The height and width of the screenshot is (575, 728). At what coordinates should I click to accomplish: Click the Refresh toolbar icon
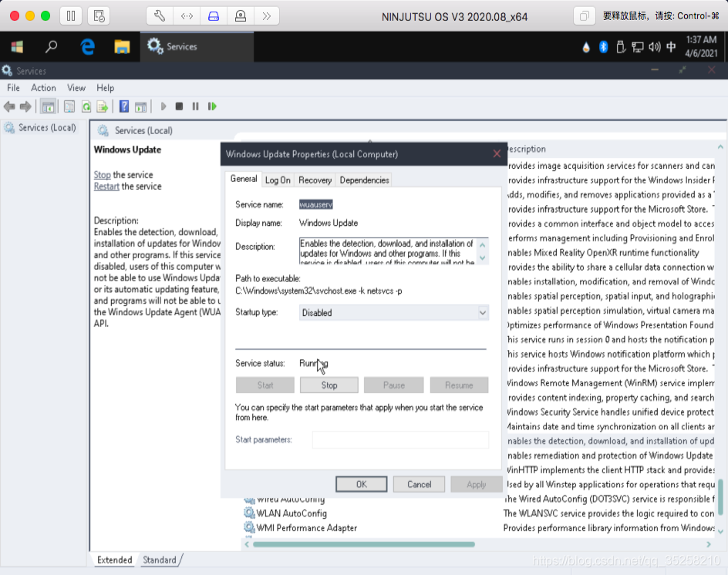pos(86,106)
